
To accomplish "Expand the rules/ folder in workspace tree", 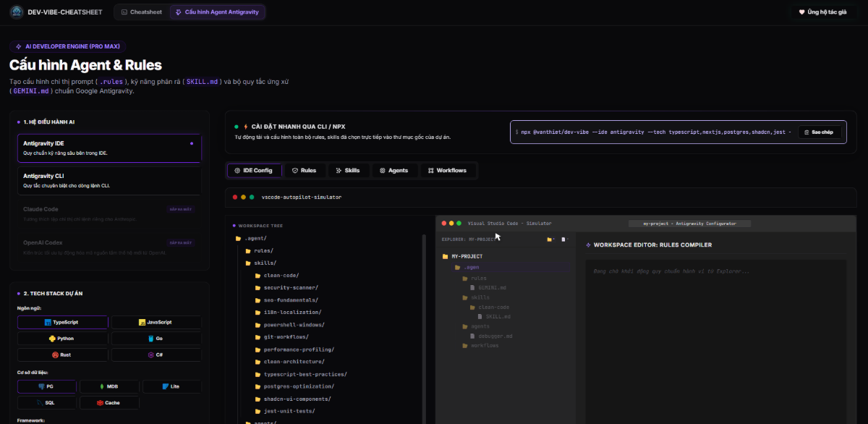I will coord(259,250).
